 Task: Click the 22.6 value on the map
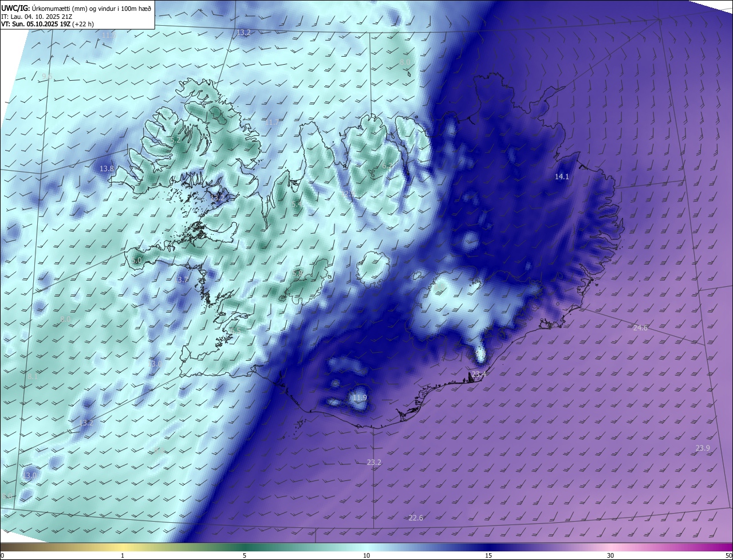pos(416,518)
